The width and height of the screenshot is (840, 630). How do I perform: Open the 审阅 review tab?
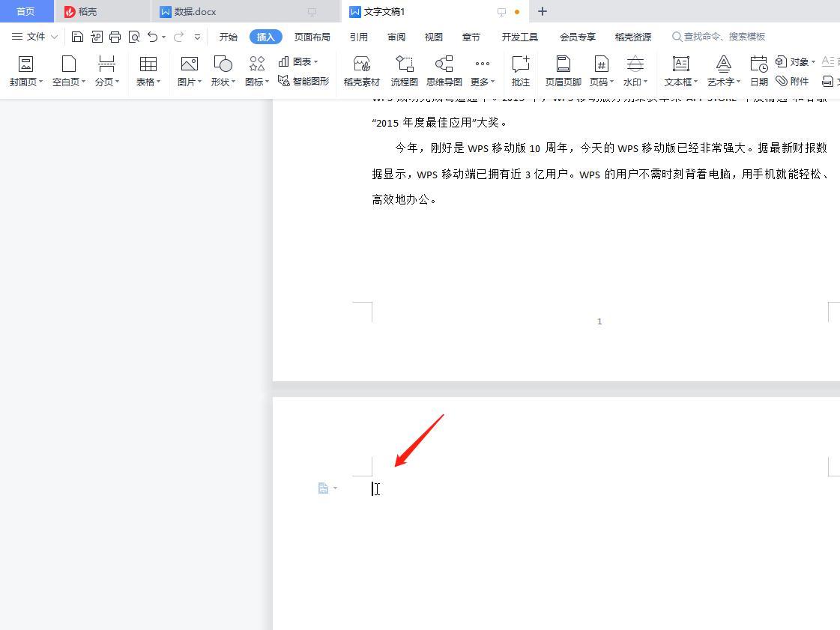tap(396, 37)
